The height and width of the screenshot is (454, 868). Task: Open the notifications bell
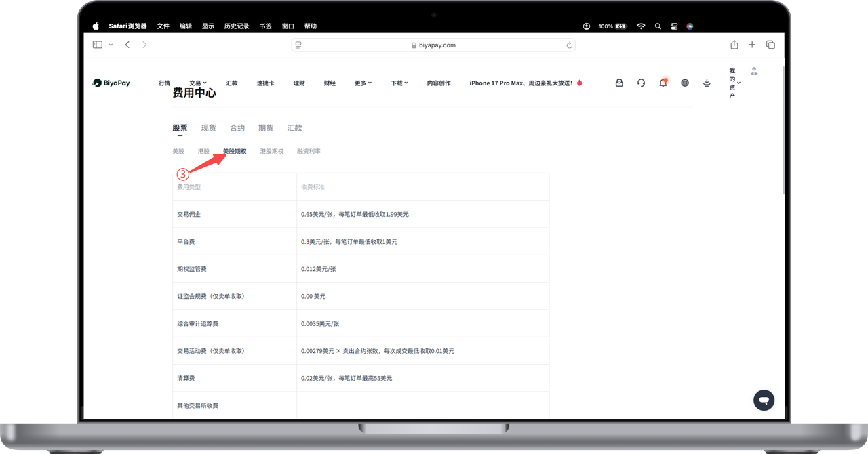coord(663,83)
